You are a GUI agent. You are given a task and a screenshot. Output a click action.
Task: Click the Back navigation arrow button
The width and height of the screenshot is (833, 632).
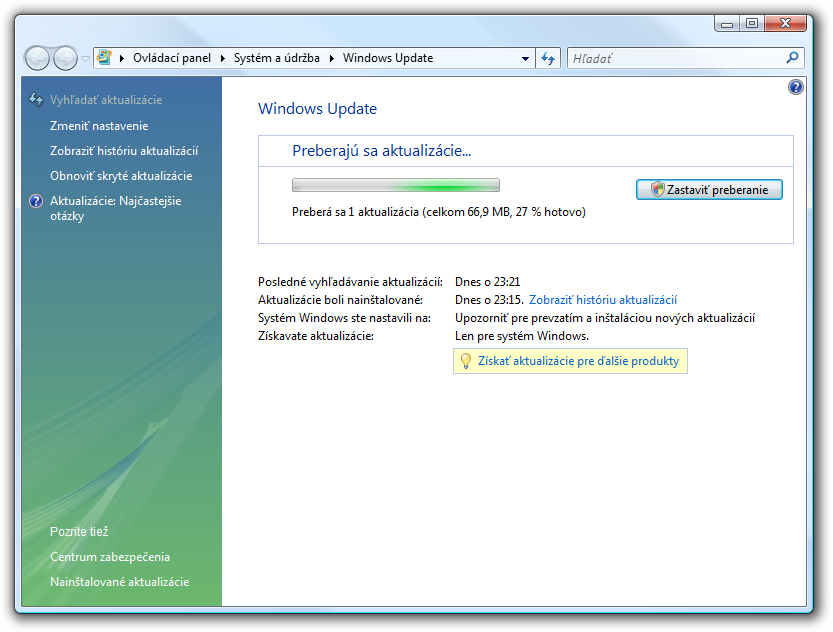pyautogui.click(x=37, y=58)
